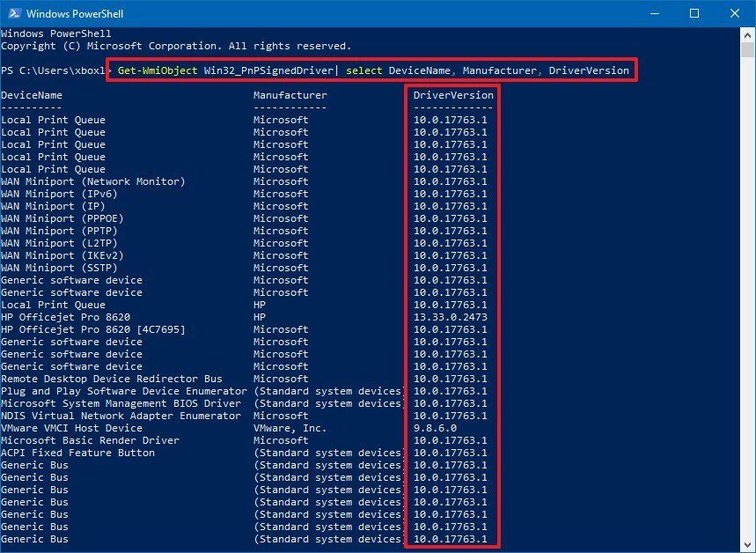Select the HP Officejet Pro 8620 entry

[x=71, y=316]
